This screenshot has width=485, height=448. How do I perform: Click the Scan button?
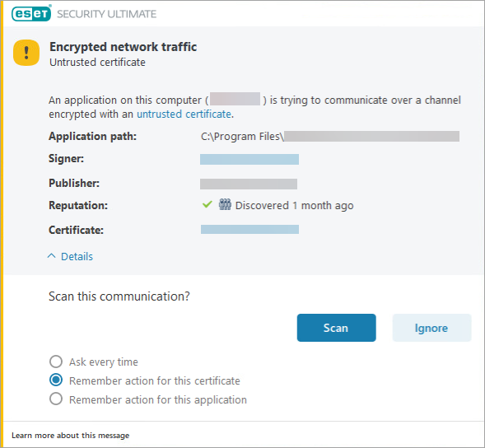(x=336, y=328)
